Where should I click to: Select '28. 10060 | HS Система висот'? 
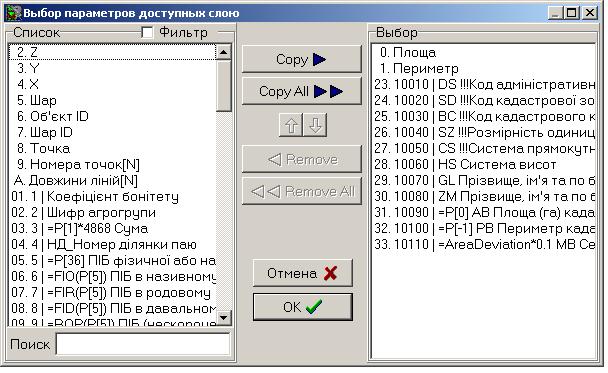(483, 164)
